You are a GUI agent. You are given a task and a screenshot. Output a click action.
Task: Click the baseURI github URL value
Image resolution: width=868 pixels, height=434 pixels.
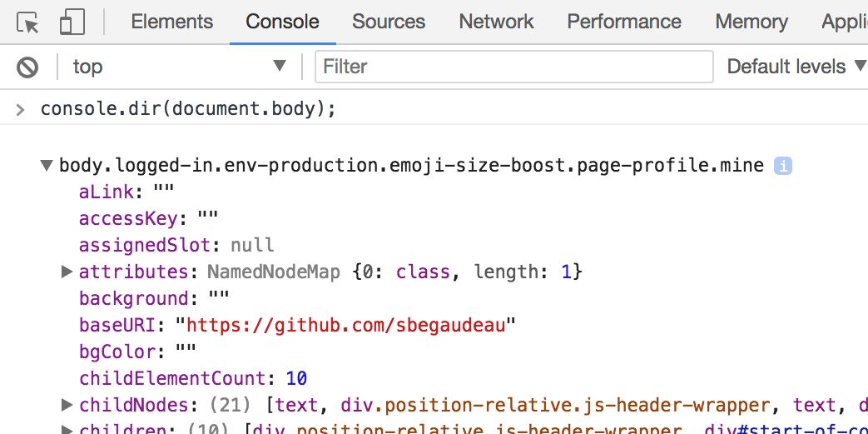click(345, 325)
